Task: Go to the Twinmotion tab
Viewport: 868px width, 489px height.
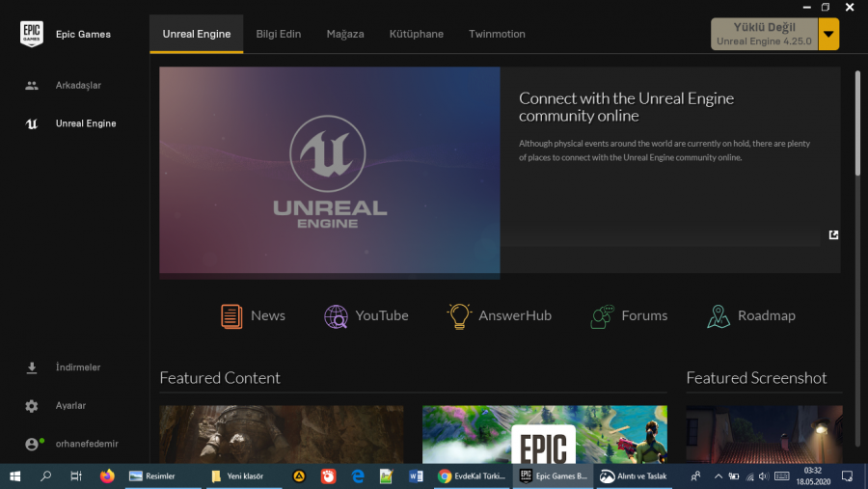Action: click(x=497, y=34)
